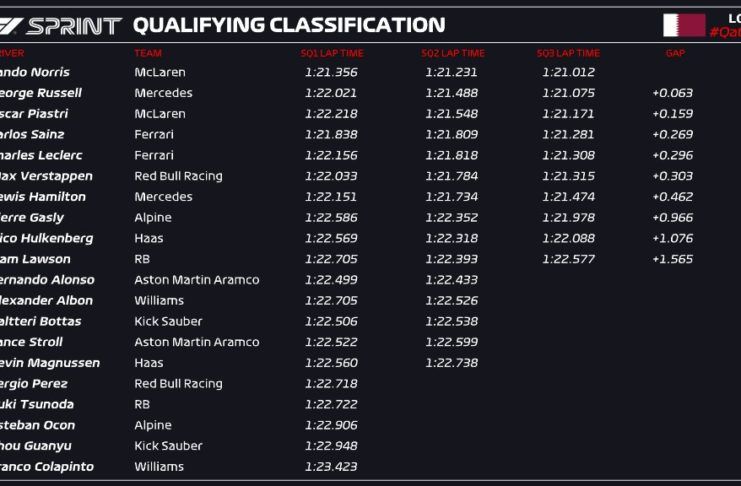Click the Red Bull Racing team for Verstappen
The image size is (741, 486).
click(178, 176)
